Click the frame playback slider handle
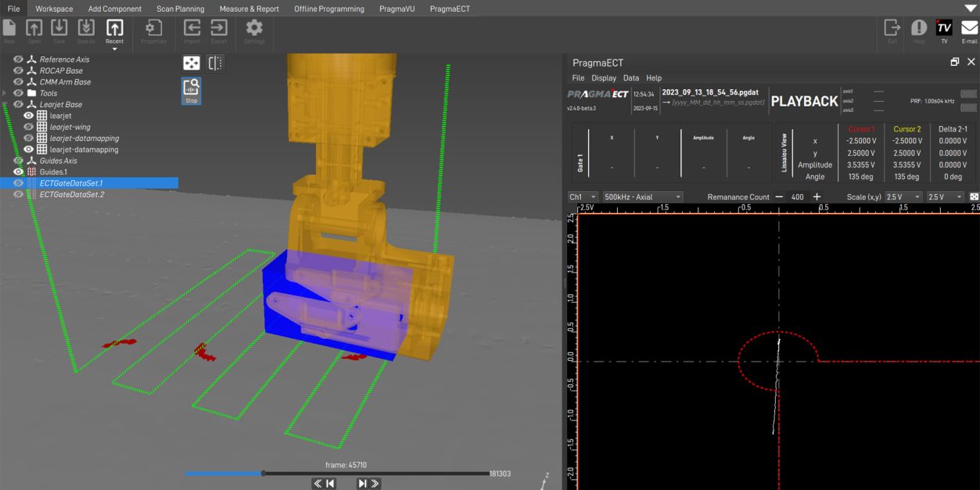Screen dimensions: 980x490 coord(263,473)
